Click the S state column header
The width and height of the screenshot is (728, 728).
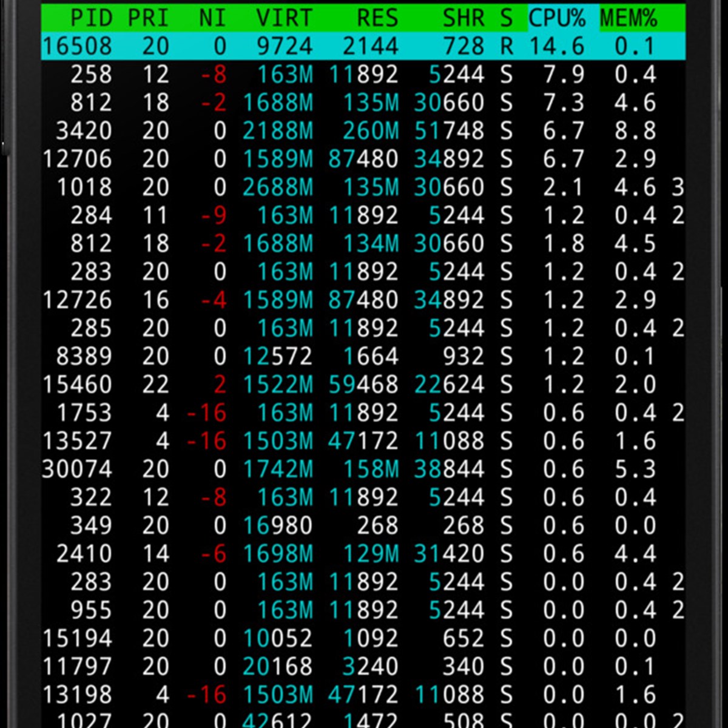506,18
